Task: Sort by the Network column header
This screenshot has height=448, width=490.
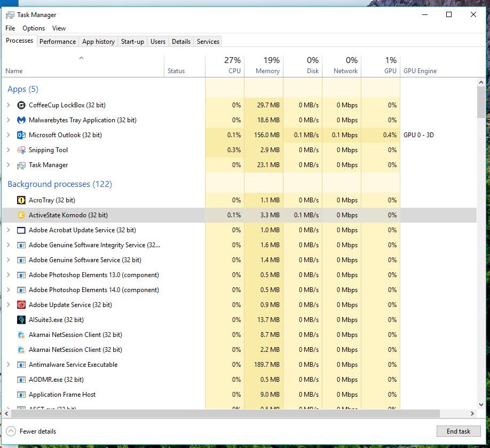Action: point(342,66)
